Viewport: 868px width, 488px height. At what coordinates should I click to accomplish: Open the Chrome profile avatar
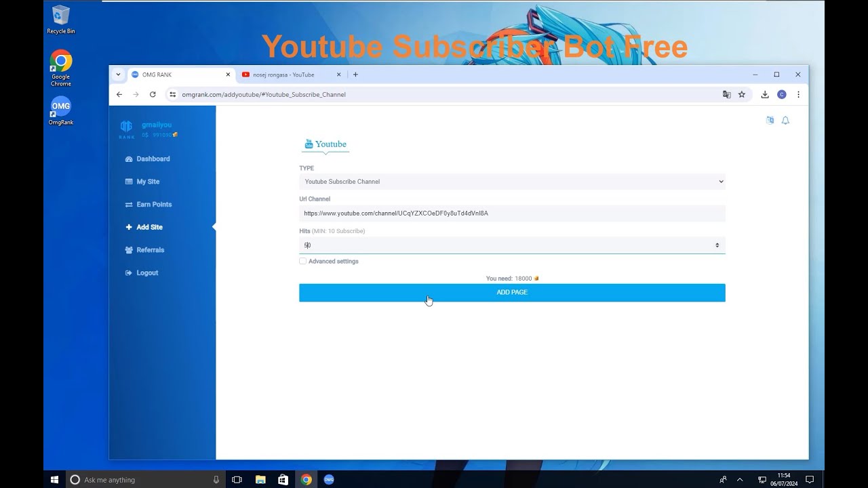[x=782, y=95]
